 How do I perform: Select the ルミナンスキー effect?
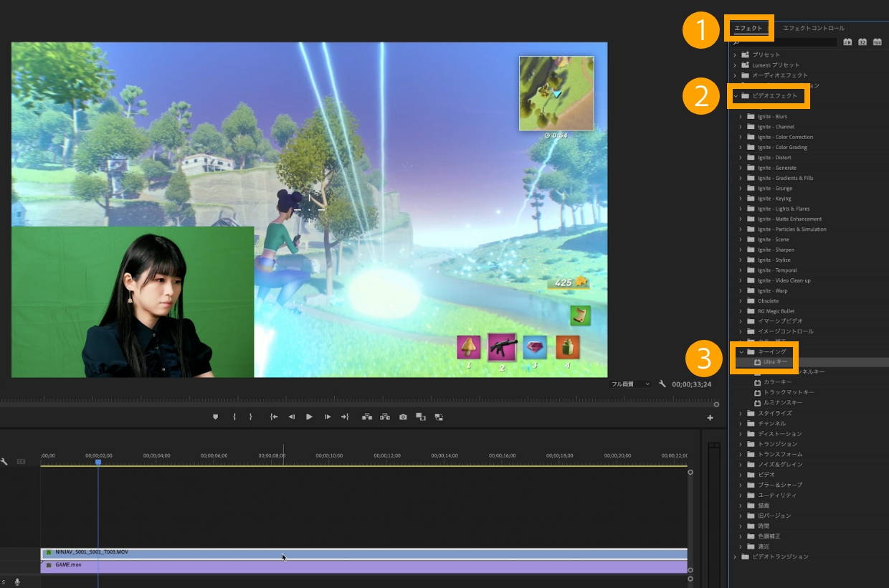[x=782, y=402]
